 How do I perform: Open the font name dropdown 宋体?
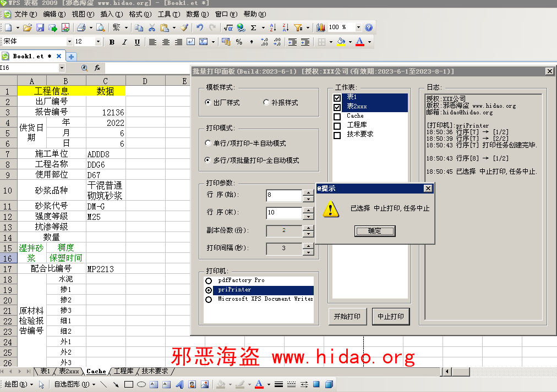point(69,42)
